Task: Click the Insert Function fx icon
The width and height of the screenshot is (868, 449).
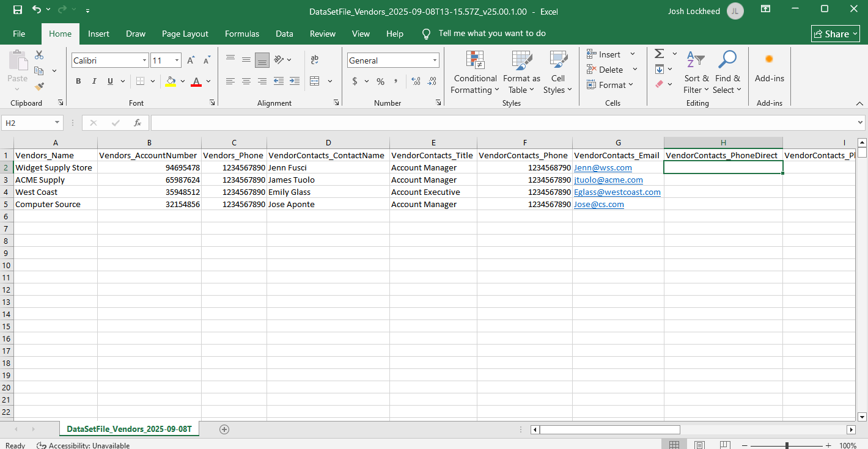Action: click(138, 123)
